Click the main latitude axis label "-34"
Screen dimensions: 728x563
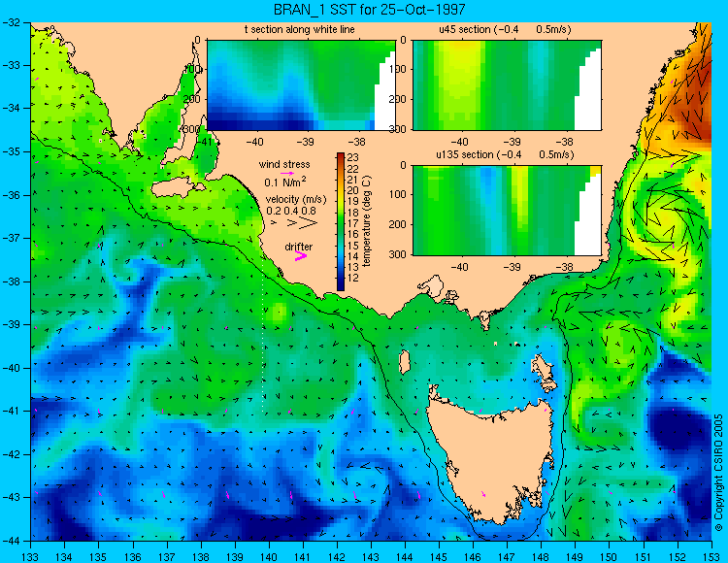(x=11, y=108)
